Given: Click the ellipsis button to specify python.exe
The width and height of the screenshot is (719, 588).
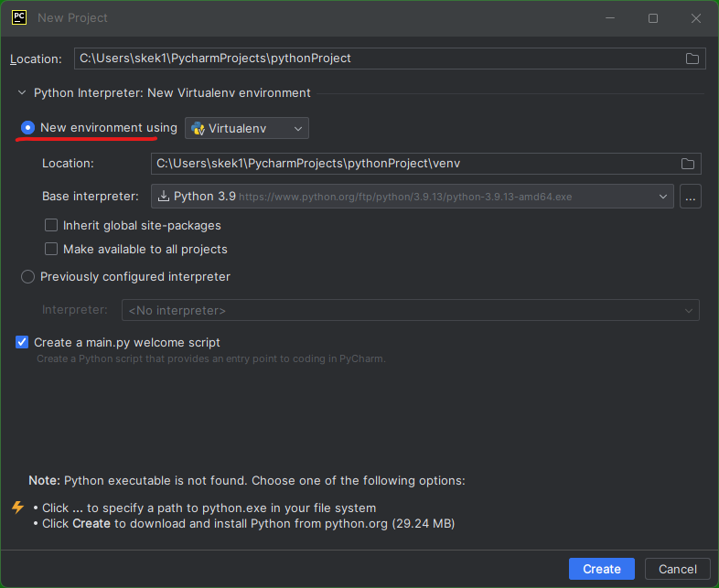Looking at the screenshot, I should [690, 197].
